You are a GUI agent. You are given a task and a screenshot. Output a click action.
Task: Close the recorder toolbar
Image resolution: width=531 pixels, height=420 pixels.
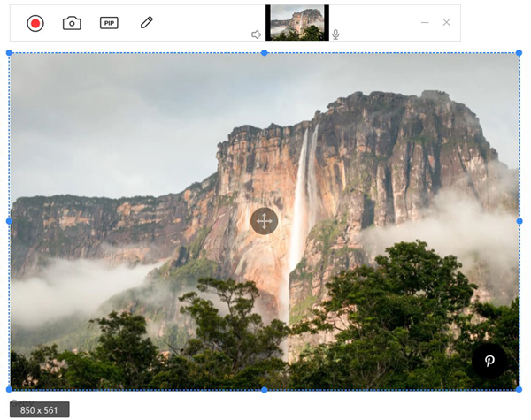[x=446, y=22]
